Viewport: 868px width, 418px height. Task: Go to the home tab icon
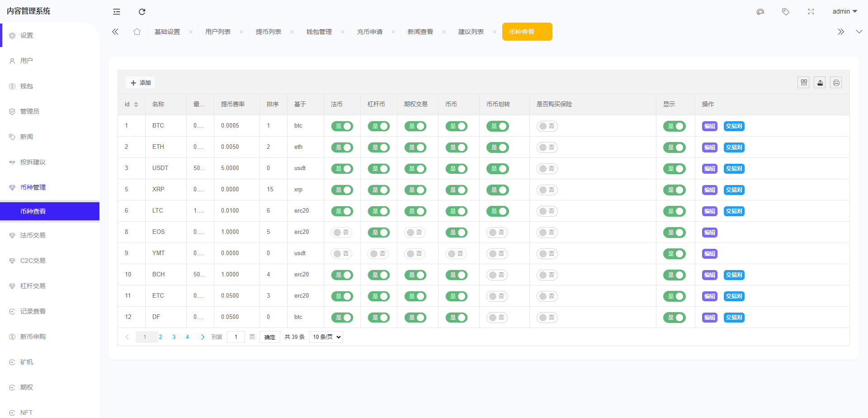137,32
